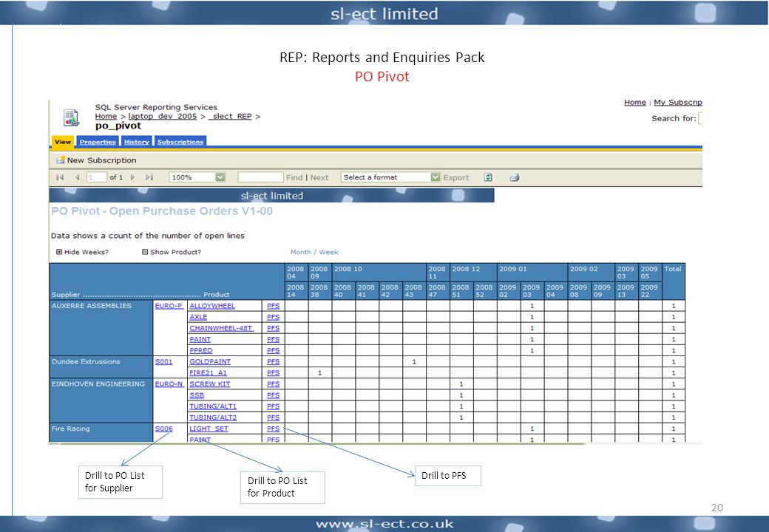Click PFS link in SCREW KIT row

point(273,384)
